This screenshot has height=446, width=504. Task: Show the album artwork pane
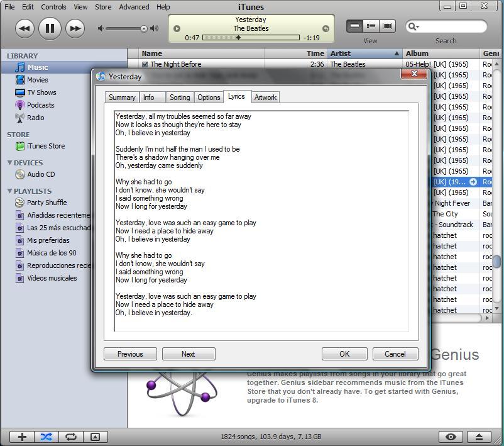[95, 436]
